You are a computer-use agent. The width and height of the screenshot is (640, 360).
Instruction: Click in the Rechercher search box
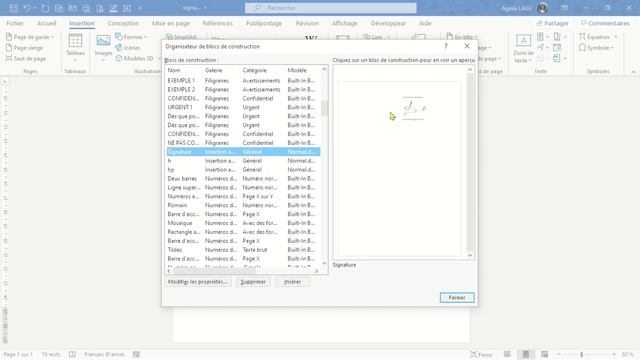tap(331, 8)
